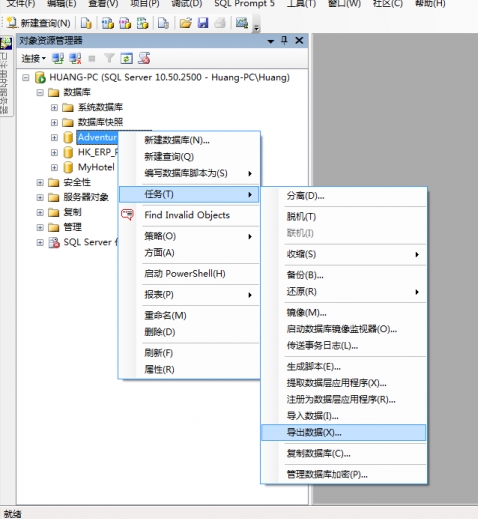
Task: Open the 收缩(S) submenu
Action: [344, 254]
